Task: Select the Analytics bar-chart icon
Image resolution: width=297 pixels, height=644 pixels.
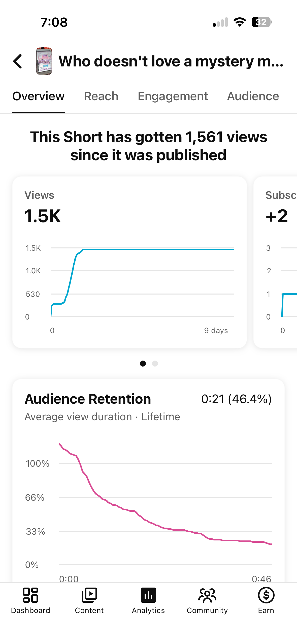Action: point(148,595)
